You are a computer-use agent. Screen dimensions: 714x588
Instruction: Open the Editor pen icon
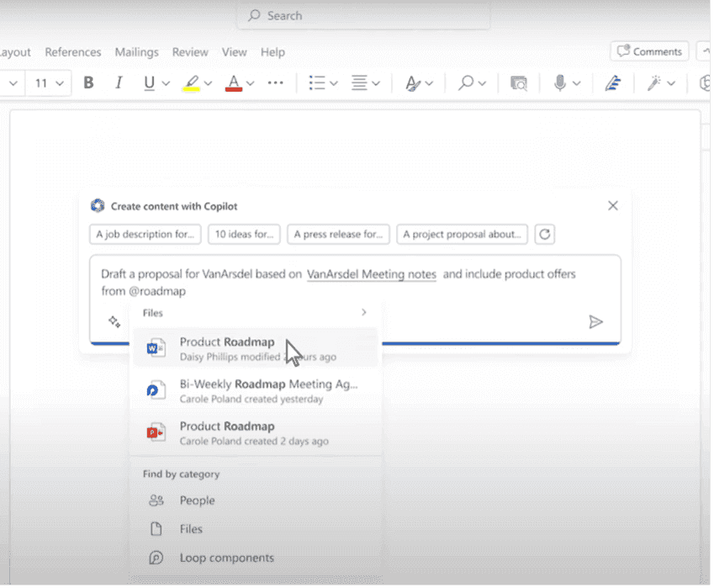[x=613, y=83]
